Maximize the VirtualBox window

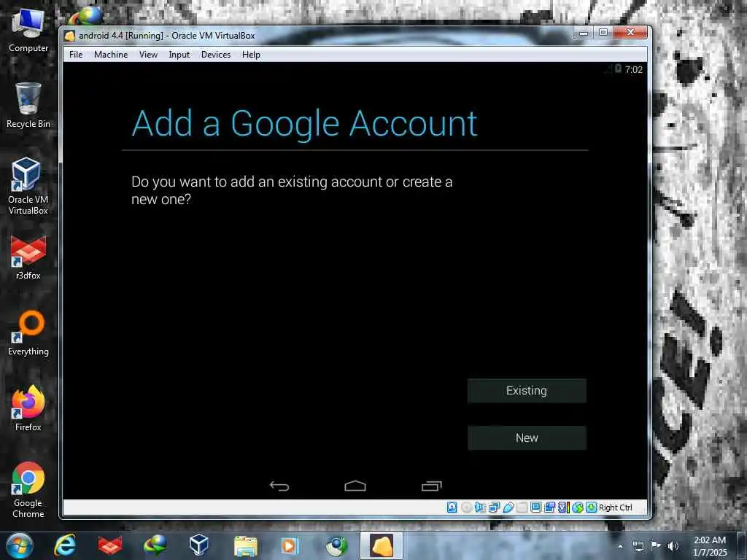pos(603,32)
